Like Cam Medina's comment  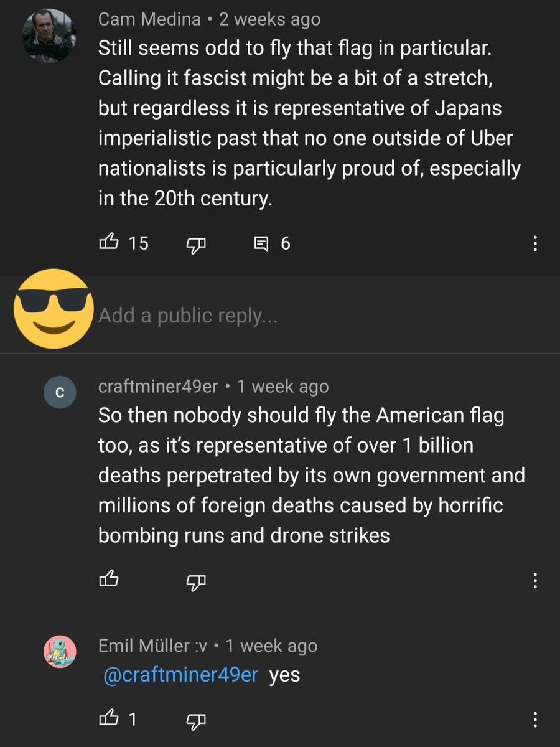(x=108, y=242)
